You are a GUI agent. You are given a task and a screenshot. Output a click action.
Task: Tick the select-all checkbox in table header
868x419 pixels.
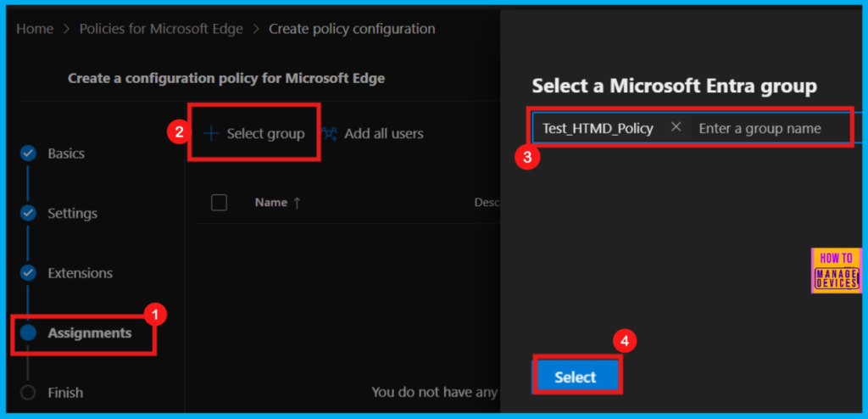(x=220, y=203)
